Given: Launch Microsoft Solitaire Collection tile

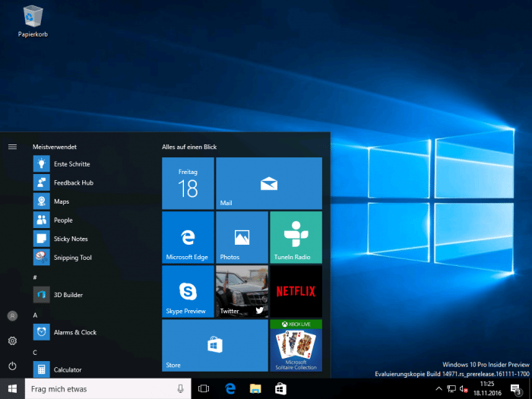Looking at the screenshot, I should pos(296,345).
